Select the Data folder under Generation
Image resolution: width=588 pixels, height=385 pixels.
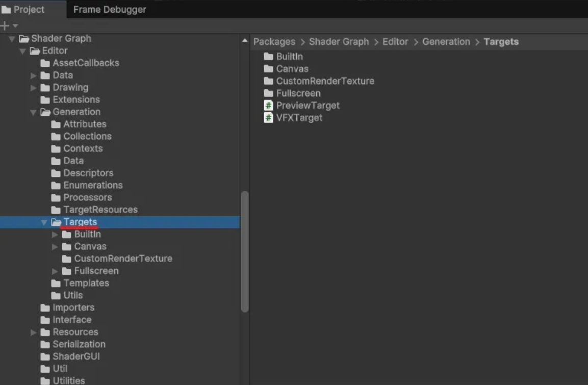73,161
